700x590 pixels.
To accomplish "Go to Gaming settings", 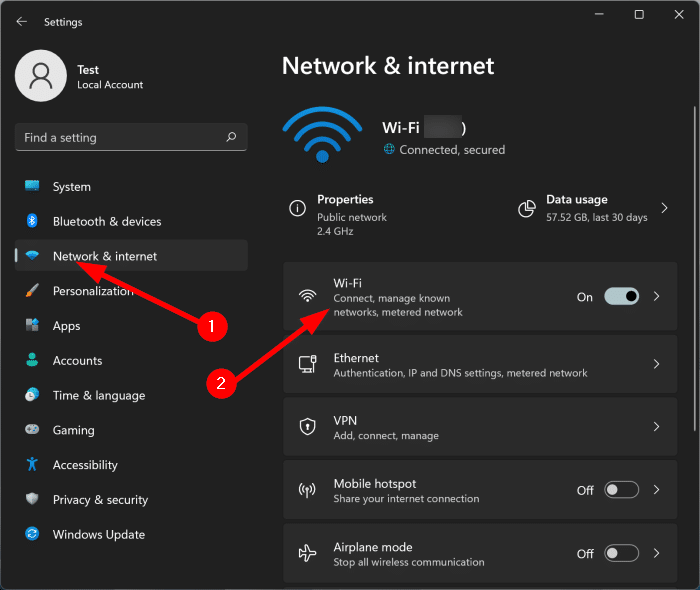I will (x=131, y=430).
